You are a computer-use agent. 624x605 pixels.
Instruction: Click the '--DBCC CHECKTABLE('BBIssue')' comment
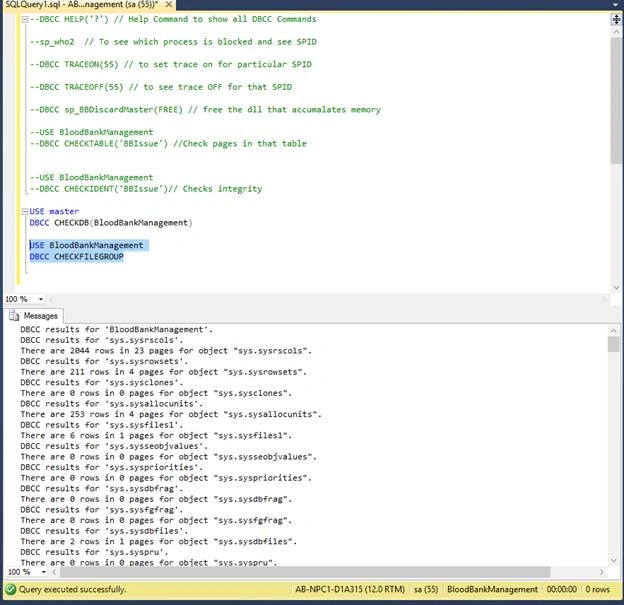[168, 144]
